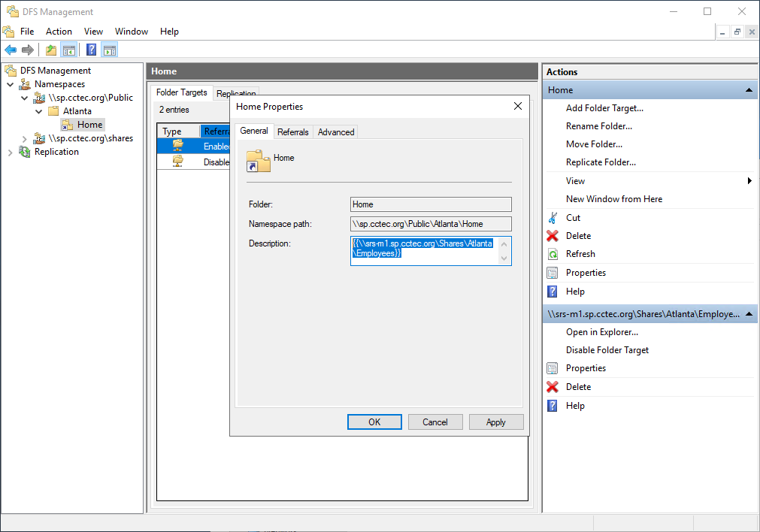Viewport: 760px width, 532px height.
Task: Collapse the Namespaces tree node
Action: pos(11,84)
